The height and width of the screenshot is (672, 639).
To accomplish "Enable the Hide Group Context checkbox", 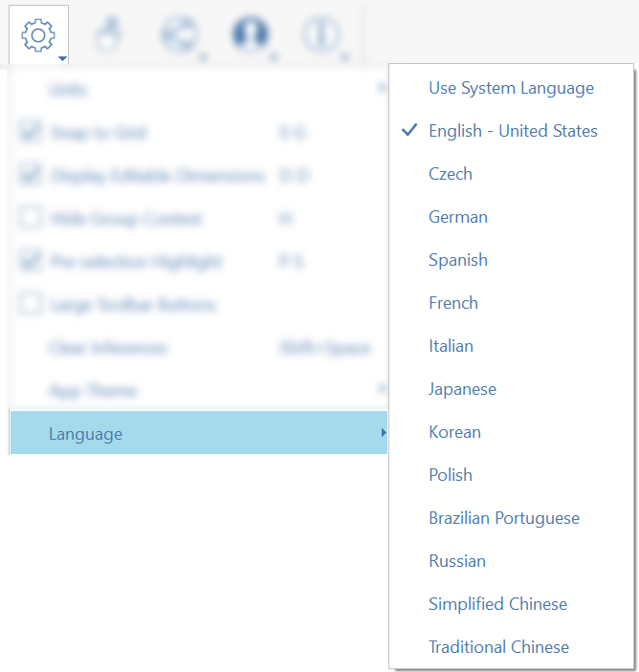I will coord(32,219).
